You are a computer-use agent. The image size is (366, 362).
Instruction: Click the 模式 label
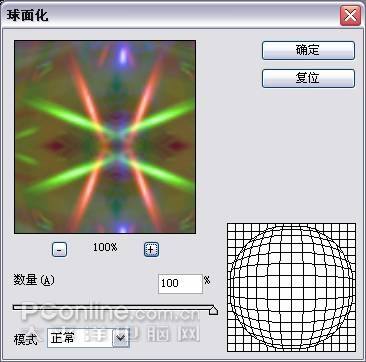click(26, 339)
